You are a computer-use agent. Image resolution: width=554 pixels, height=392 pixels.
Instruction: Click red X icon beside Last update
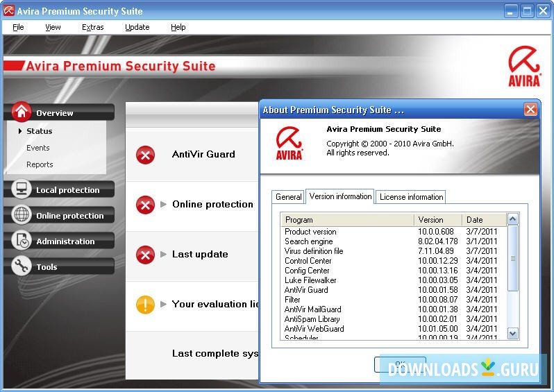click(x=145, y=255)
